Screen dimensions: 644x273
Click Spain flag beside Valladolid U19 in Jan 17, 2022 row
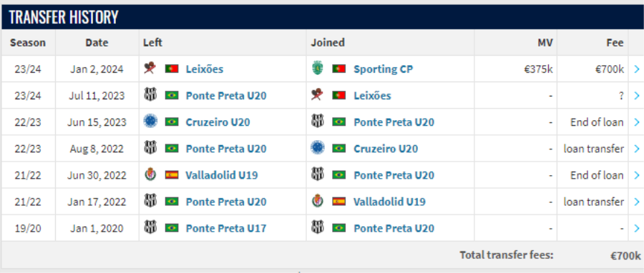tap(339, 202)
